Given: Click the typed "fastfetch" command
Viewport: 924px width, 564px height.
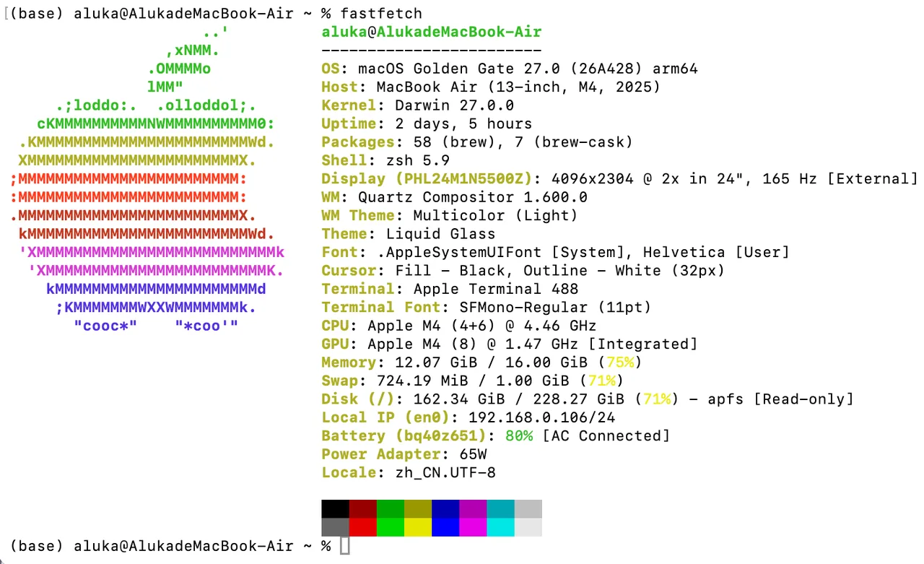Looking at the screenshot, I should (x=381, y=14).
